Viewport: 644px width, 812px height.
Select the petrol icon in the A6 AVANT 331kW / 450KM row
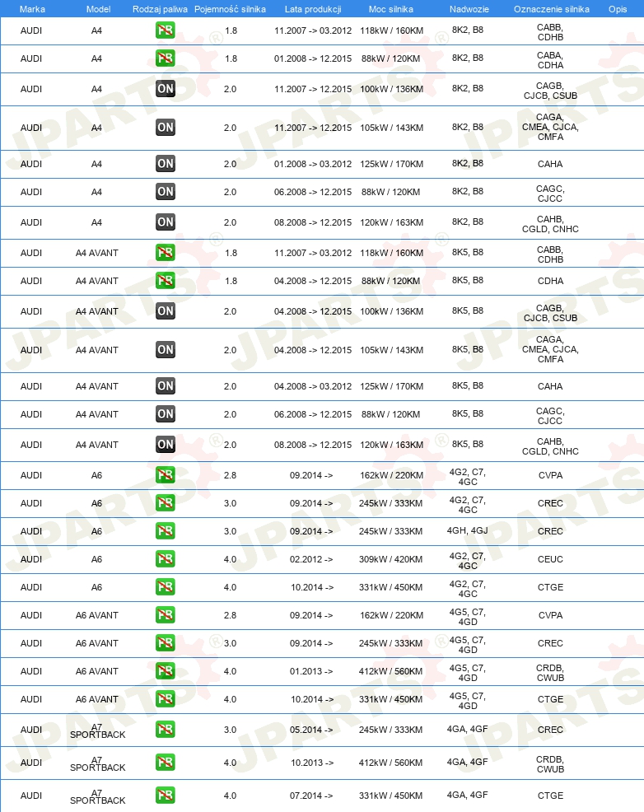click(166, 699)
